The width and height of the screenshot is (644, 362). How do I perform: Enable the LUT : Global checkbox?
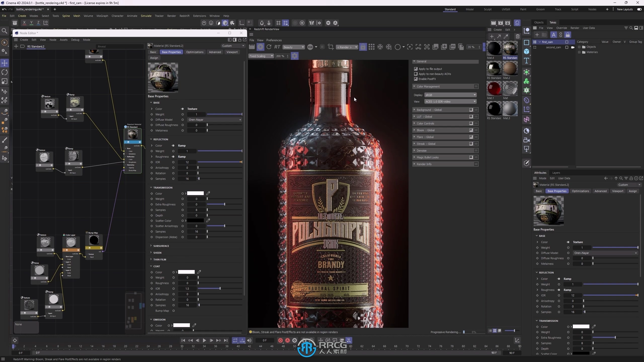coord(471,117)
